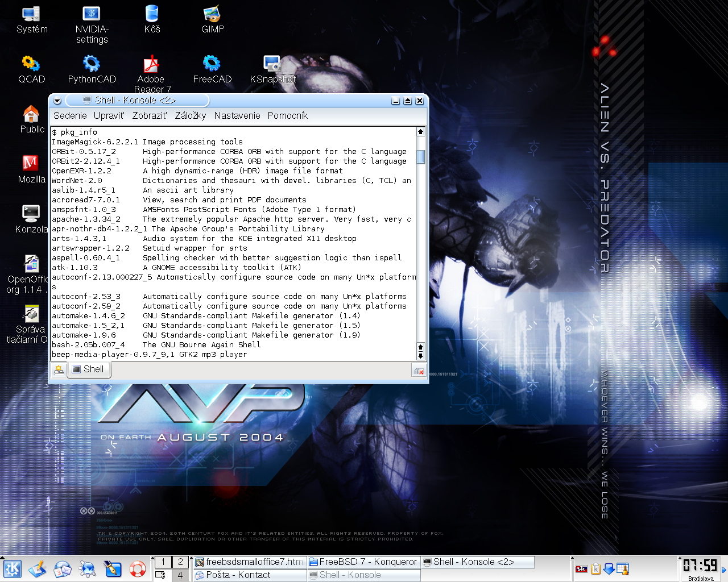Open the Upraviť menu
The height and width of the screenshot is (582, 728).
coord(109,115)
